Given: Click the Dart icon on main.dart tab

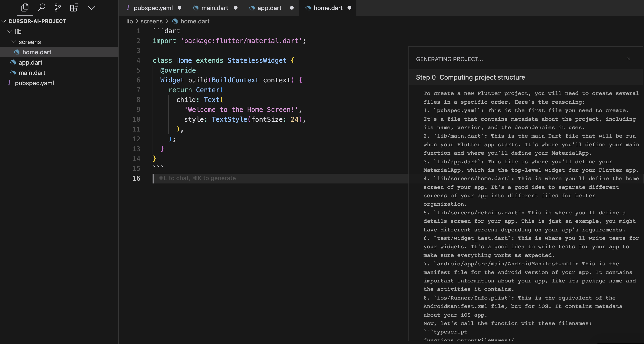Looking at the screenshot, I should point(196,8).
